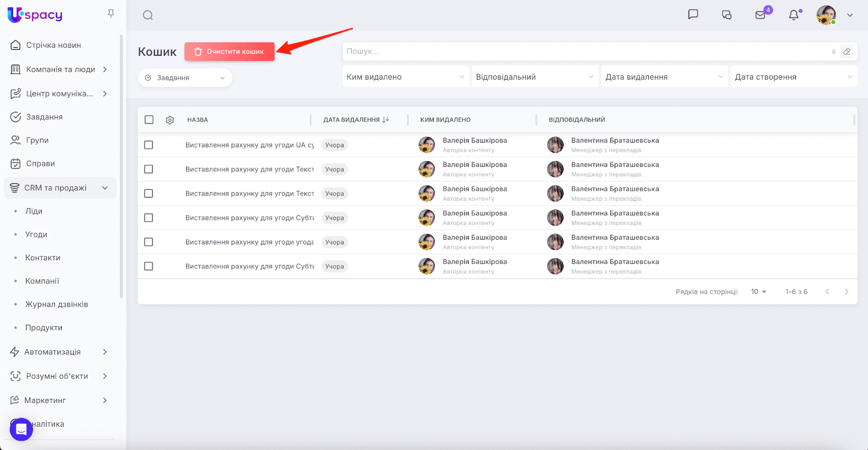Toggle the select-all checkbox in table header

tap(149, 120)
